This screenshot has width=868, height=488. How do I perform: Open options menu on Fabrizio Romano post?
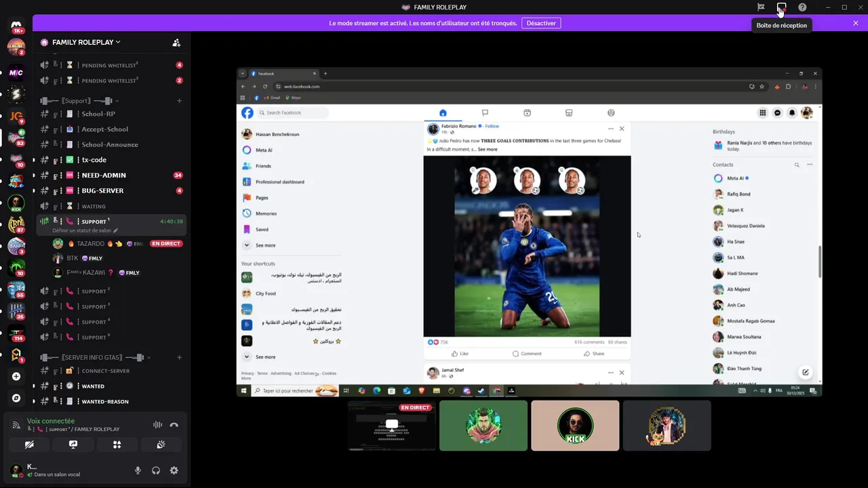pyautogui.click(x=610, y=128)
